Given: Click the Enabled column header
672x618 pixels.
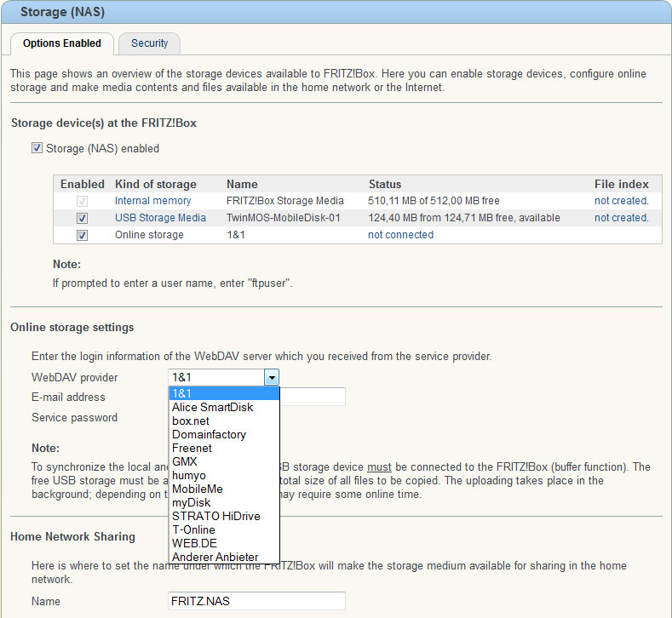Looking at the screenshot, I should pos(83,184).
